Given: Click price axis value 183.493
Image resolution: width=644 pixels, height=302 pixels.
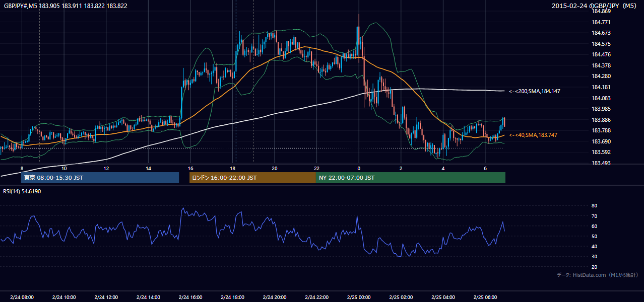Looking at the screenshot, I should click(601, 163).
